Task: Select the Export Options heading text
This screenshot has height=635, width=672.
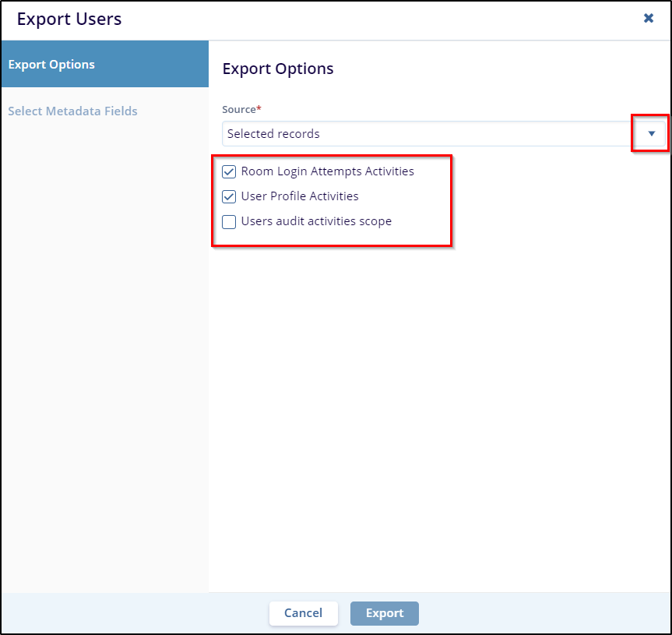Action: 278,69
